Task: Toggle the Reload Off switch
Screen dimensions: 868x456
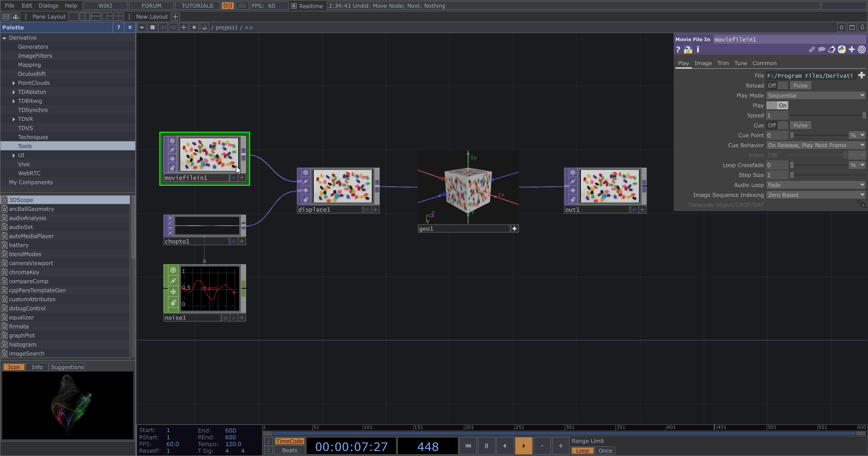Action: click(777, 86)
